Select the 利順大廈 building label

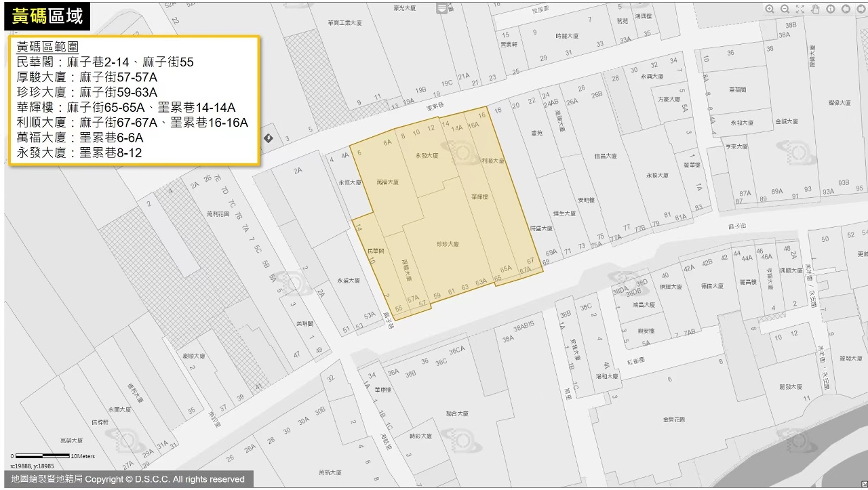[x=493, y=161]
